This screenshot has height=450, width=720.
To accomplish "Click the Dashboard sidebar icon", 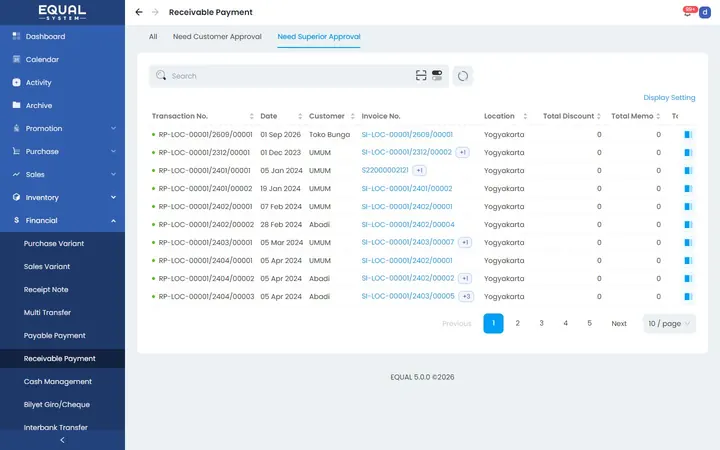I will [17, 36].
